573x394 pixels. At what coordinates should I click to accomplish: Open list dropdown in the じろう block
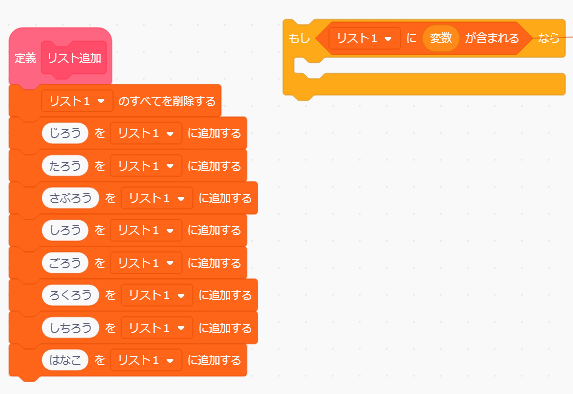pos(146,133)
